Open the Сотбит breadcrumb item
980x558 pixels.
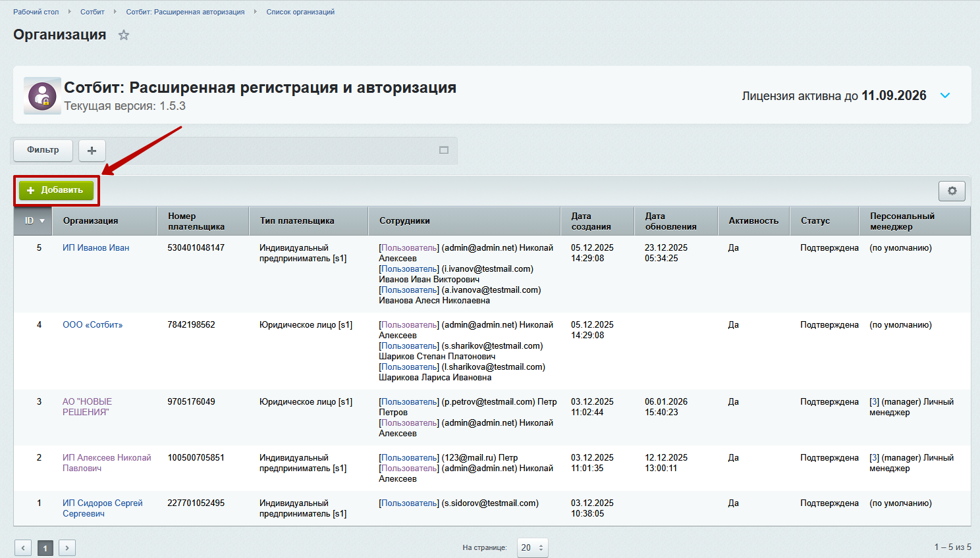pyautogui.click(x=92, y=11)
